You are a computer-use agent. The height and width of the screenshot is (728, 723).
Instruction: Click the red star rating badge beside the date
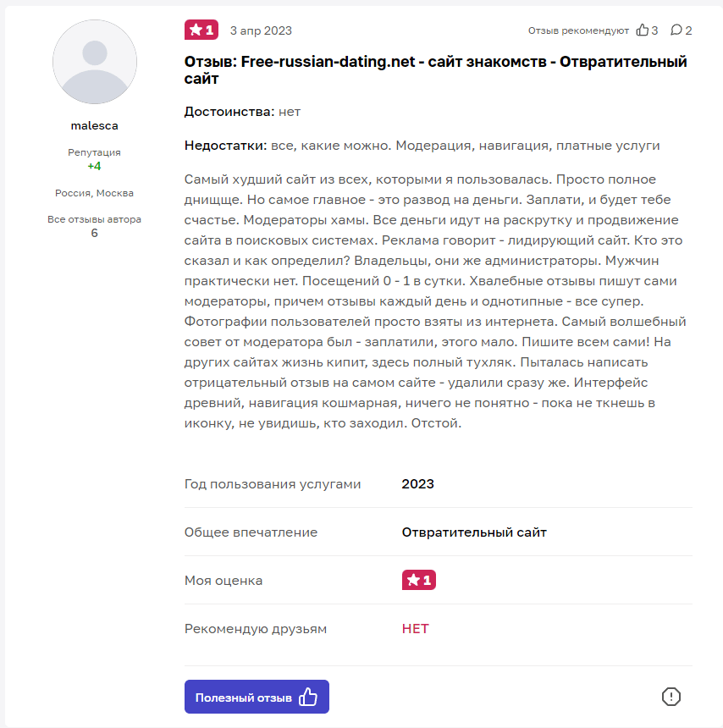click(201, 30)
